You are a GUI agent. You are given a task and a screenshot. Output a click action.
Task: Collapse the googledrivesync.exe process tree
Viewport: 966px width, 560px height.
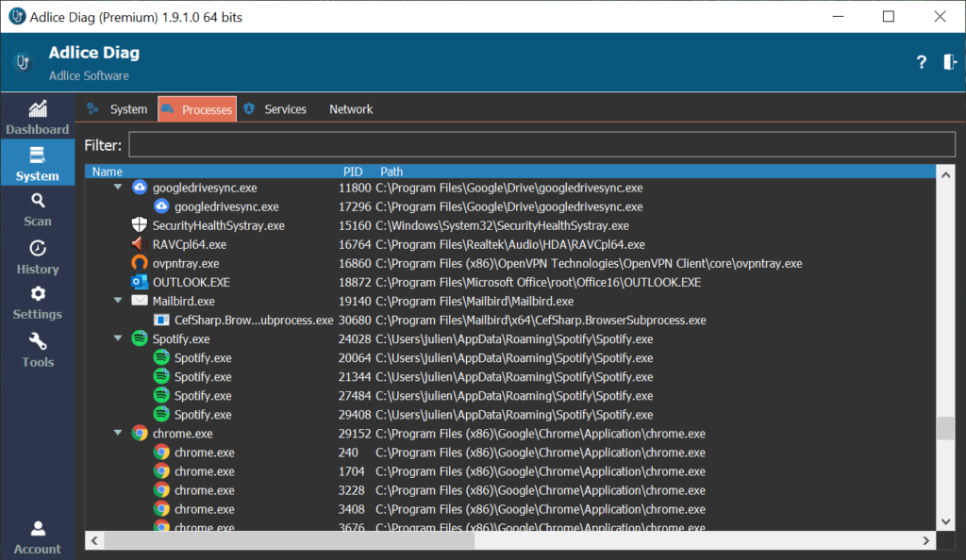(118, 188)
